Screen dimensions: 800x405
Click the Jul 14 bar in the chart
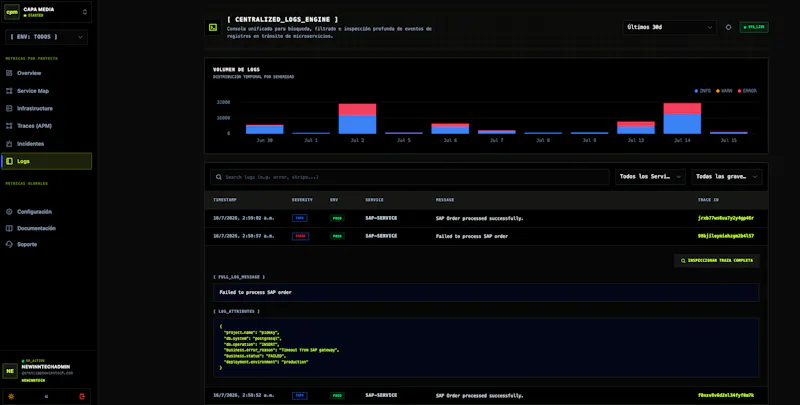click(x=682, y=118)
